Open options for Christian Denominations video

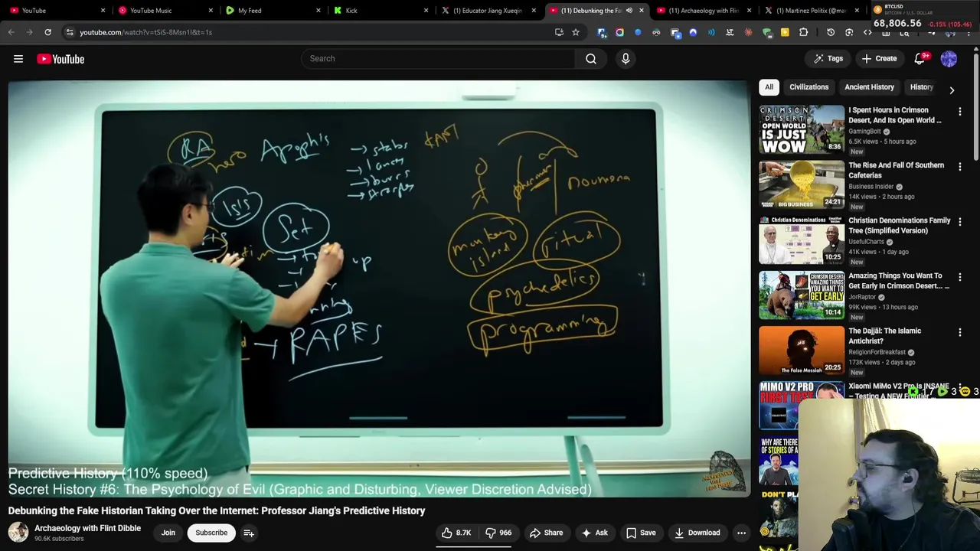pos(959,222)
